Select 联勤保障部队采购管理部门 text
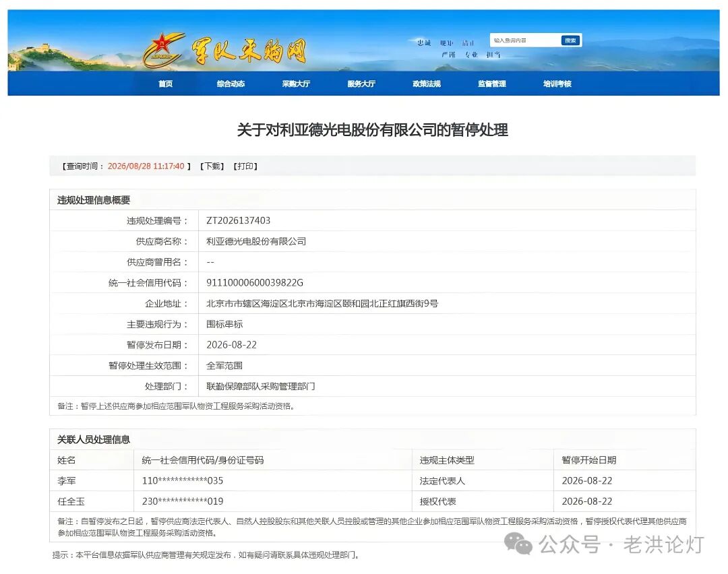 pyautogui.click(x=260, y=386)
